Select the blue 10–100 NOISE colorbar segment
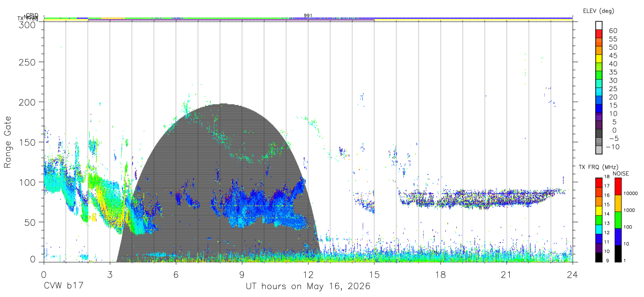The image size is (644, 297). [x=618, y=236]
